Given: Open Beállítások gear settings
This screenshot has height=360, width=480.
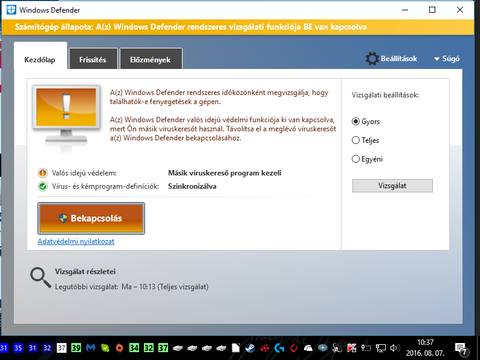Looking at the screenshot, I should pyautogui.click(x=392, y=59).
